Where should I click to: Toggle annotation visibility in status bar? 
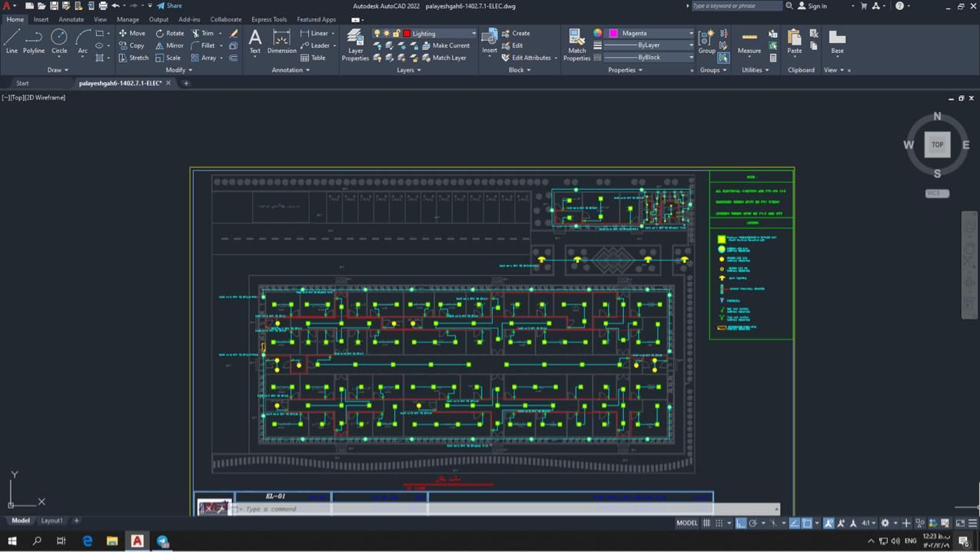[829, 523]
